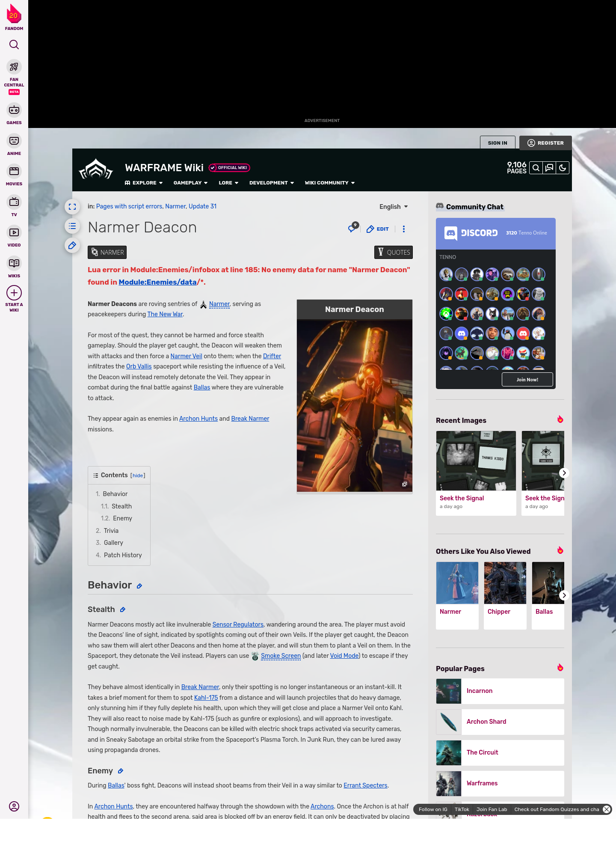The image size is (616, 856).
Task: Open the floating table of contents icon
Action: pos(72,226)
